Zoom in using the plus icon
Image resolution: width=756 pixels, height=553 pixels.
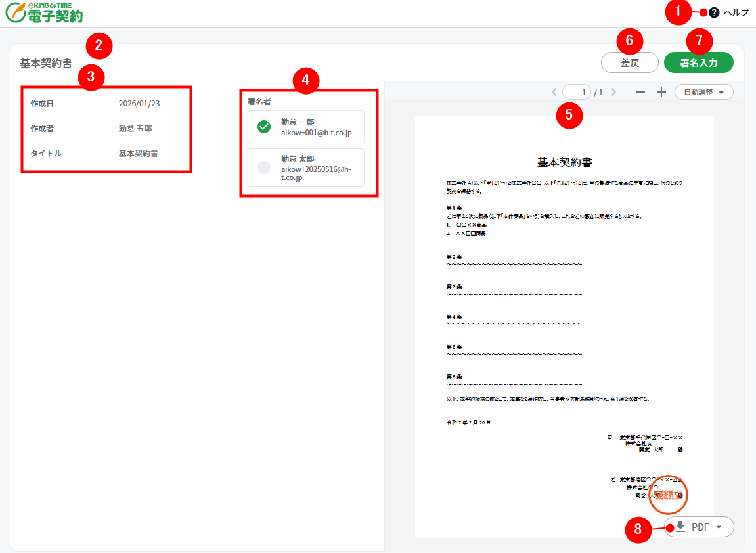click(x=661, y=92)
